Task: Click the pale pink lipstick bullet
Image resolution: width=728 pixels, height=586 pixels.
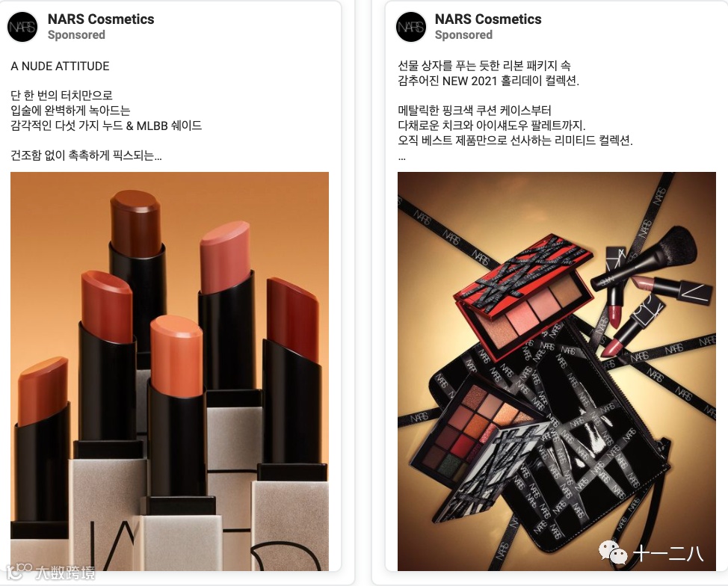Action: click(x=226, y=257)
